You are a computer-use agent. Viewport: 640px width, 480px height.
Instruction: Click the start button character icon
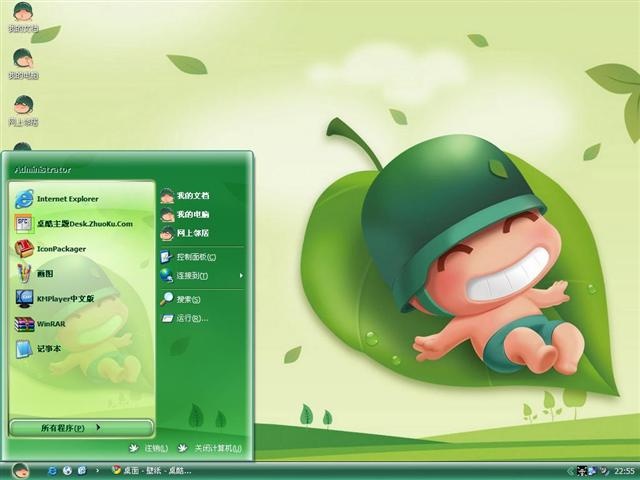(x=20, y=471)
